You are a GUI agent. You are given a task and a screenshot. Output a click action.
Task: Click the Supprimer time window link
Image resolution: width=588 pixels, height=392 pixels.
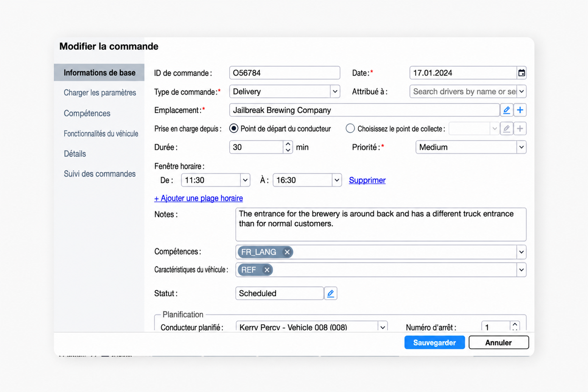click(367, 180)
